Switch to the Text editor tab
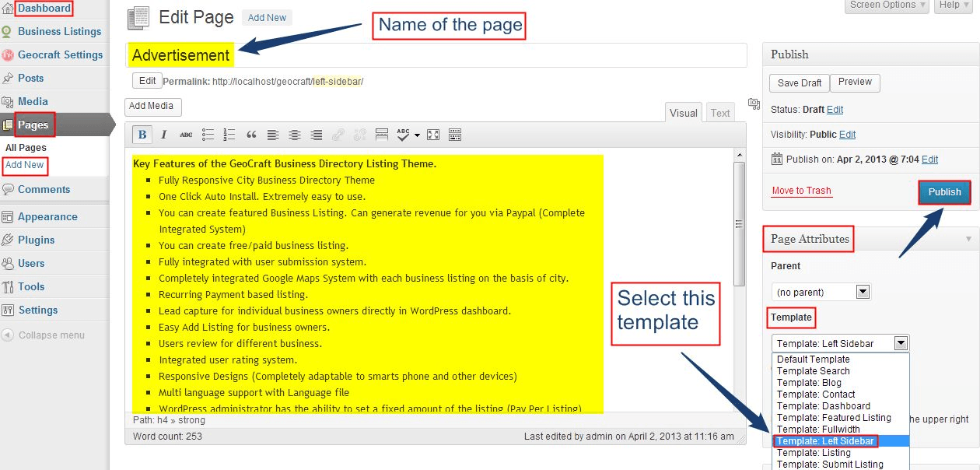 [x=720, y=113]
